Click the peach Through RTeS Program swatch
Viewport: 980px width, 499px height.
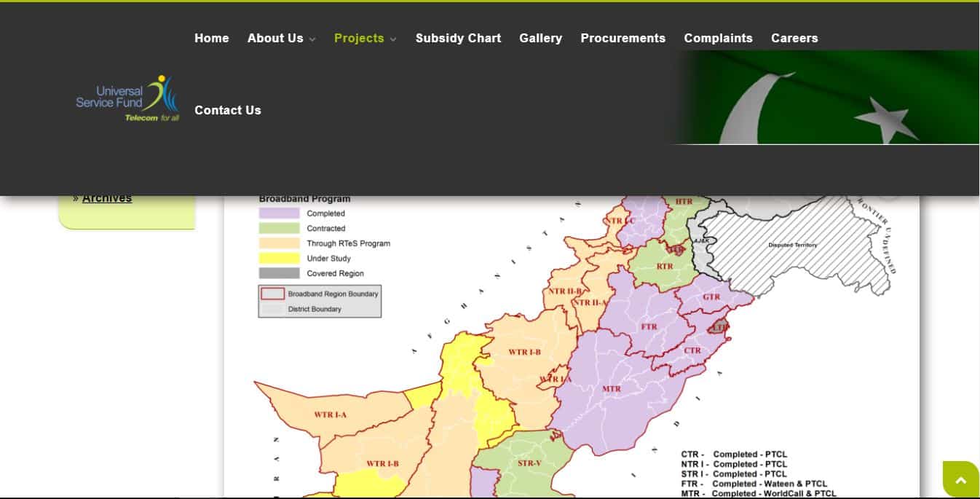coord(280,243)
